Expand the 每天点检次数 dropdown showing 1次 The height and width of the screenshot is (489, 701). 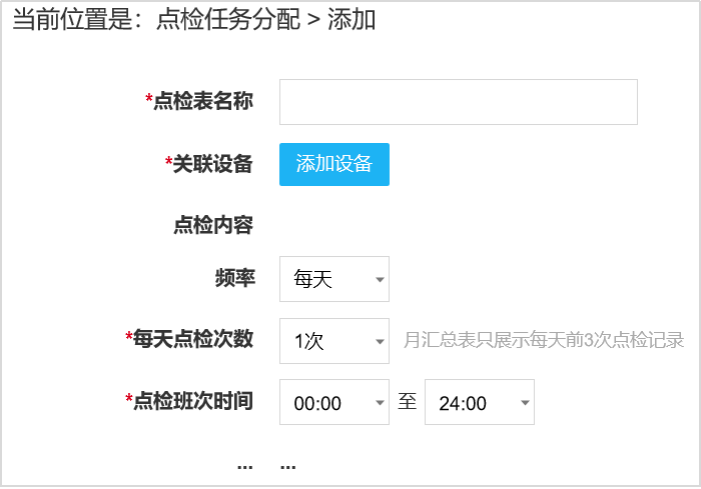click(333, 341)
